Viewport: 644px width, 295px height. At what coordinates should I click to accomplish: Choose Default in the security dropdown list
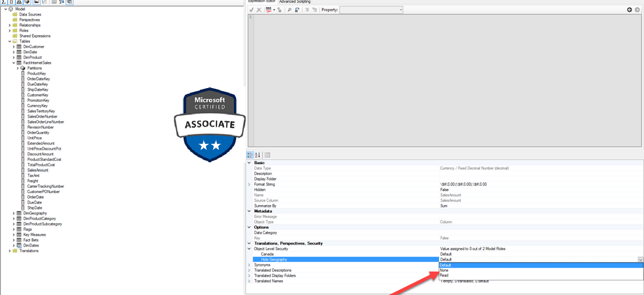(x=541, y=265)
